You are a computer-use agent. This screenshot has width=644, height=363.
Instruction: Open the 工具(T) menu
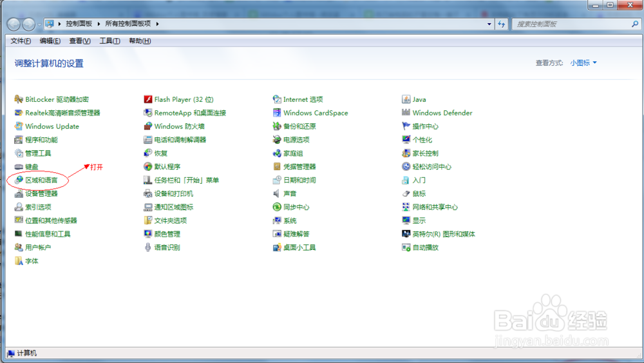(109, 41)
